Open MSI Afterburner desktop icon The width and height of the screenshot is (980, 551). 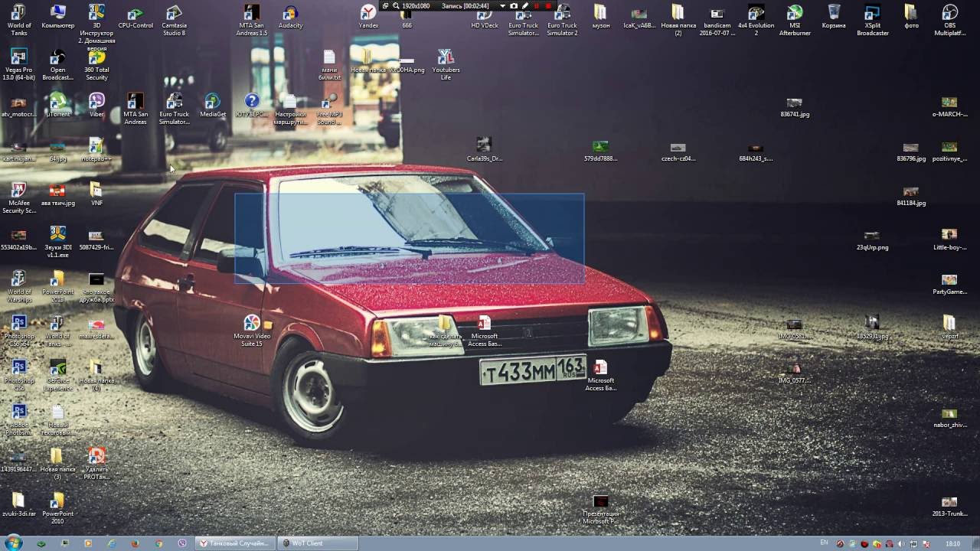(795, 21)
